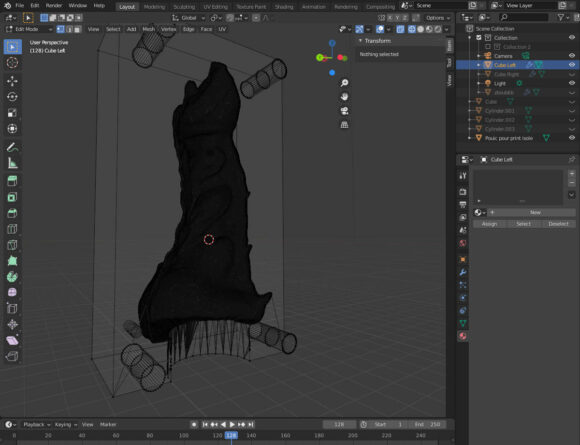Open the pivot point dropdown
This screenshot has height=445, width=580.
(217, 18)
